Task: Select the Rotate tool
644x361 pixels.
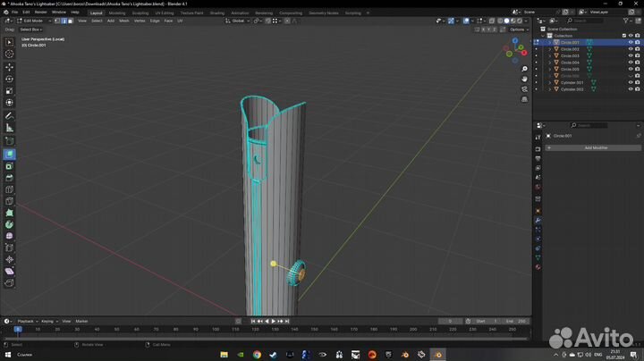Action: pyautogui.click(x=9, y=79)
